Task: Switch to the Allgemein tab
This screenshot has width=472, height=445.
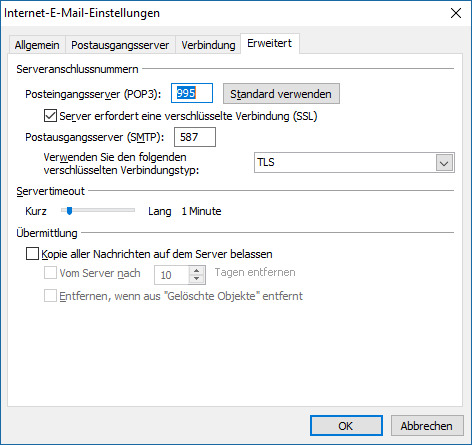Action: [37, 45]
